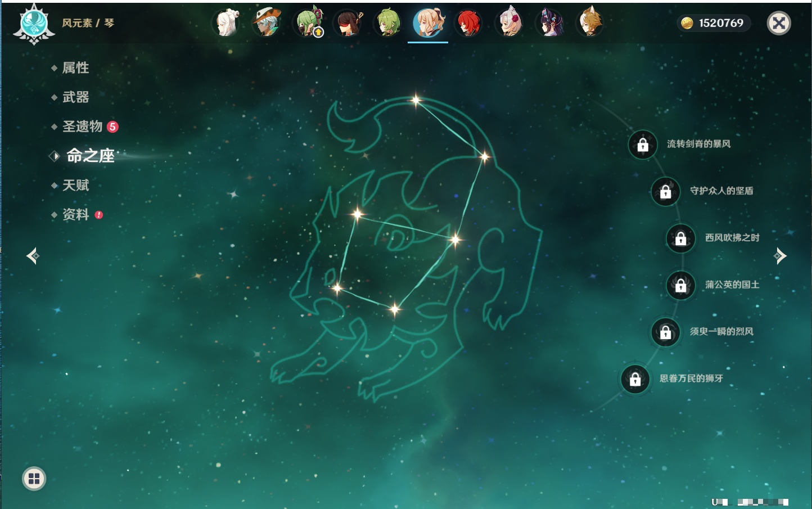Select the Noelle avatar with rose hairpiece
The image size is (812, 509).
click(509, 23)
